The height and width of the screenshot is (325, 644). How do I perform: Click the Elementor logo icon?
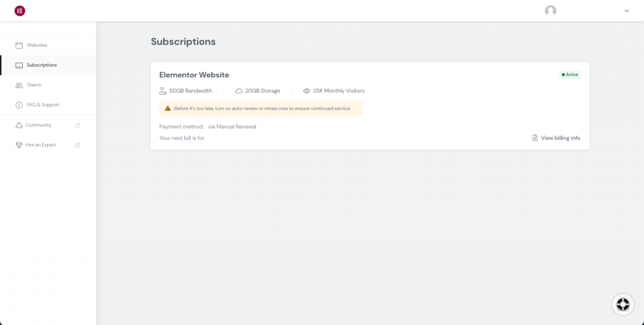point(19,11)
